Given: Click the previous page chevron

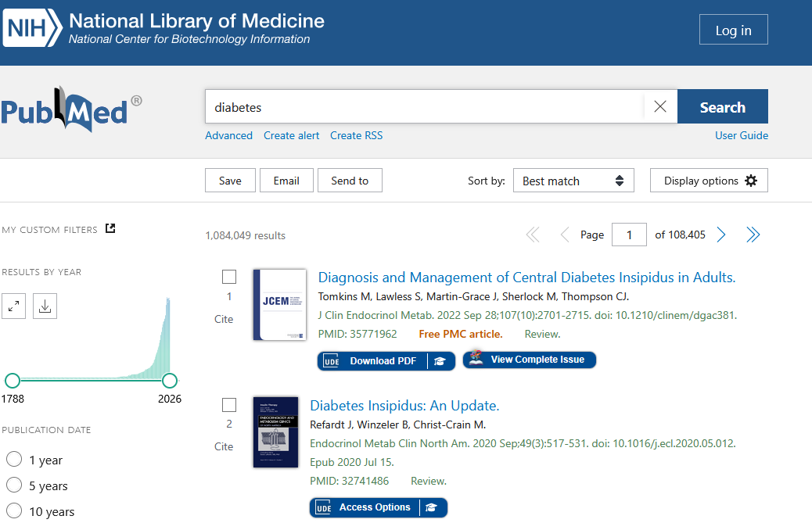Looking at the screenshot, I should click(564, 234).
